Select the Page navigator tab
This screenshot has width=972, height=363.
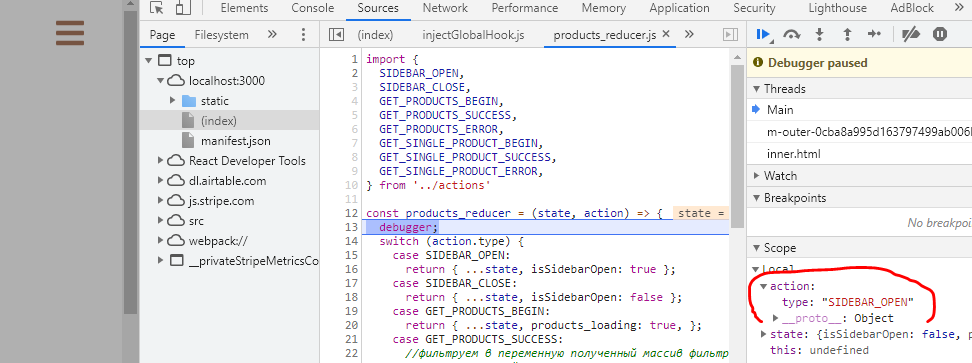(162, 35)
